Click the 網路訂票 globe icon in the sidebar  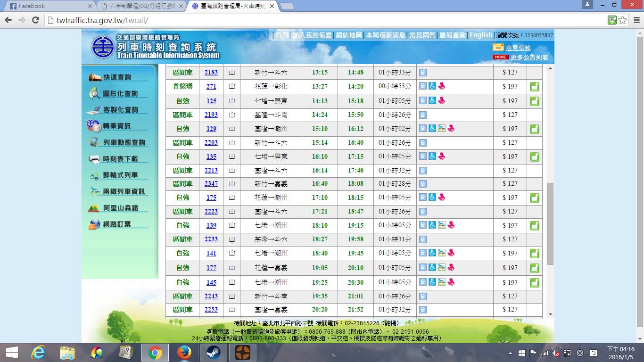point(95,225)
